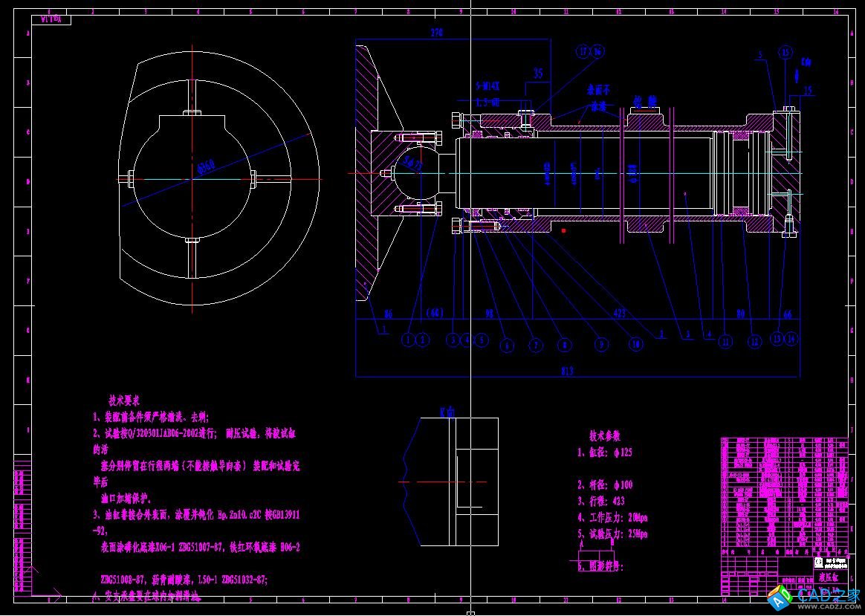The image size is (865, 616).
Task: Select the 工作压力 20Mpa parameter line
Action: pyautogui.click(x=612, y=517)
